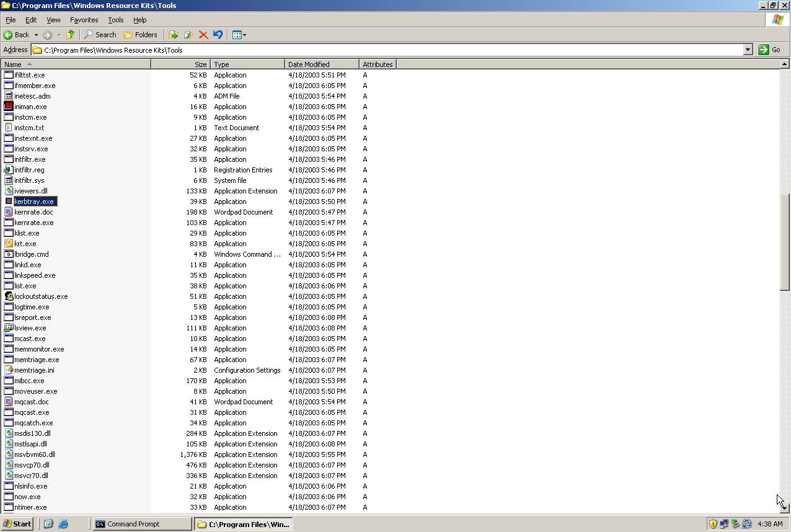Select the file named moveuser.exe
This screenshot has height=532, width=791.
tap(35, 391)
